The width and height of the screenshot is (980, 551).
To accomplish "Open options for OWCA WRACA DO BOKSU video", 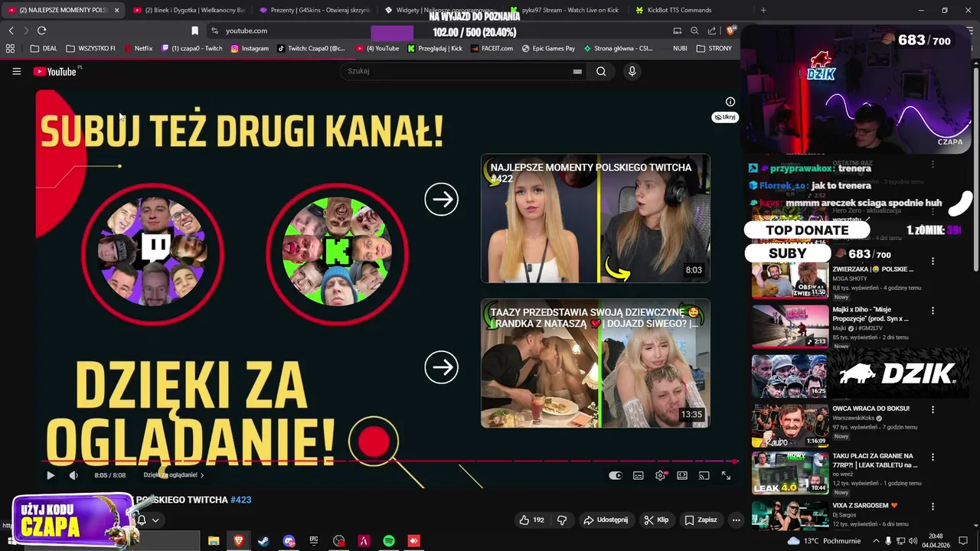I will 933,409.
